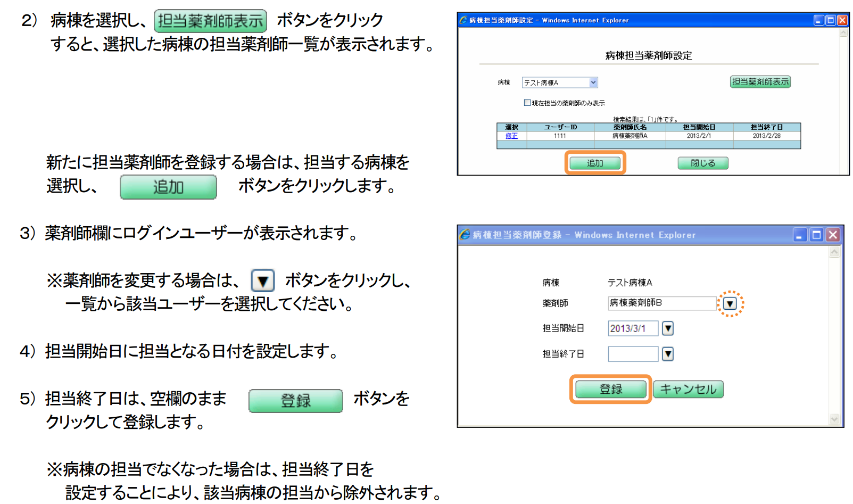Click the ▼ icon shown in the instruction text

click(x=263, y=280)
